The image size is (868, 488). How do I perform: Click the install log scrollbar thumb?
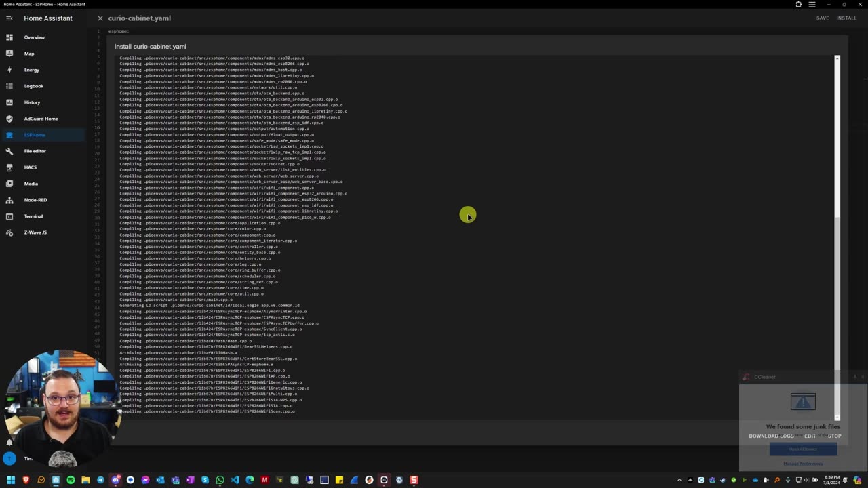[x=837, y=315]
